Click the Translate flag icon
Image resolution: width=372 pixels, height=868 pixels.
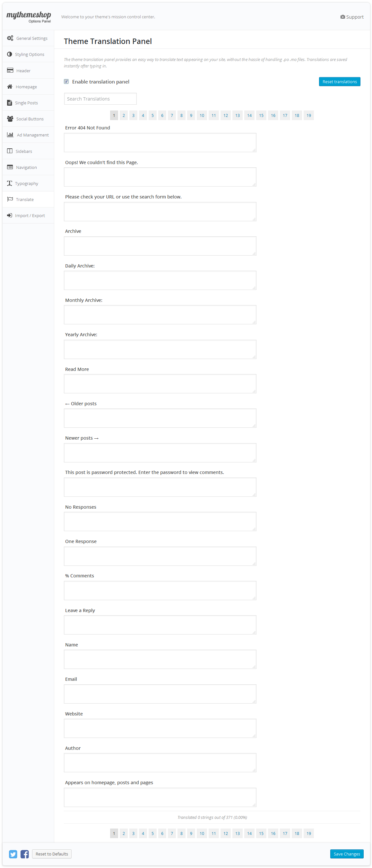10,199
